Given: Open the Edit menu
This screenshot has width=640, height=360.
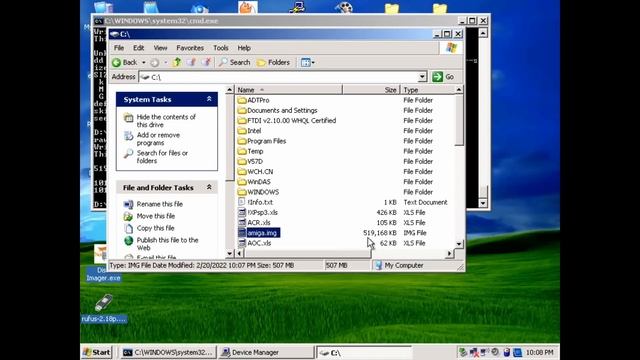Looking at the screenshot, I should pos(138,48).
